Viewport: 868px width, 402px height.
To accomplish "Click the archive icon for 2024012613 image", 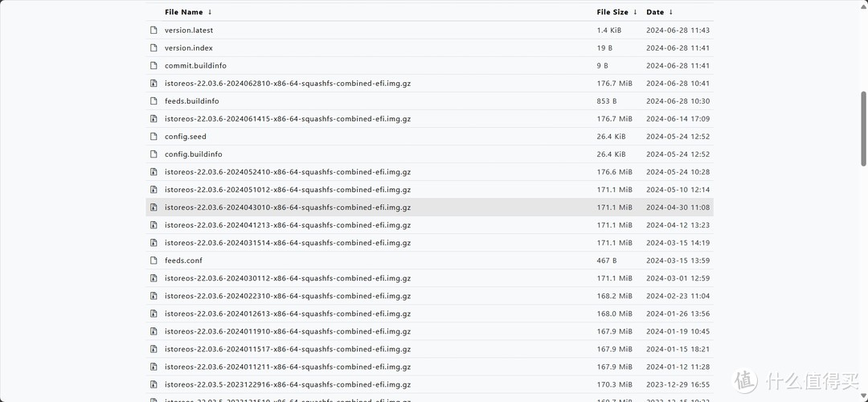I will coord(154,314).
